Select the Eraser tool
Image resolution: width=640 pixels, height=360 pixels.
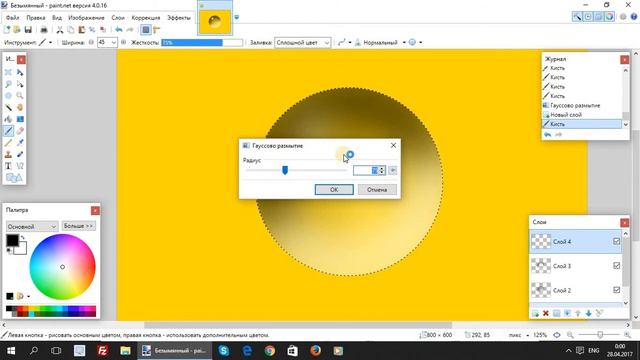pos(20,131)
